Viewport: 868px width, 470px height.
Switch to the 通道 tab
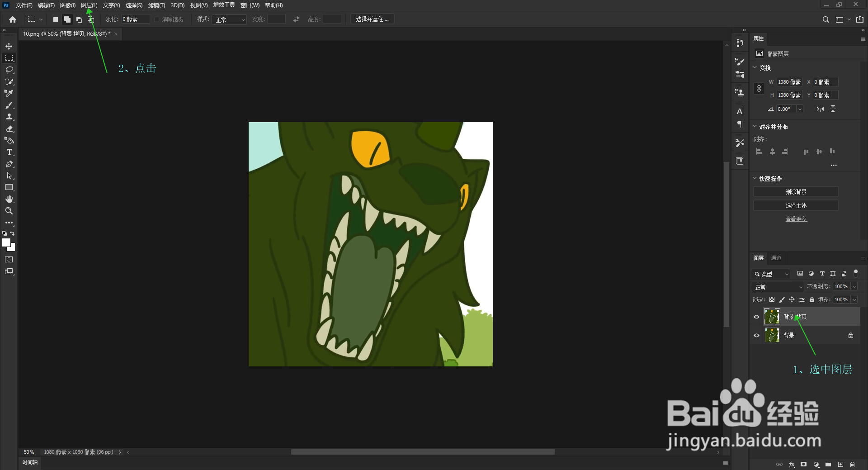[776, 258]
